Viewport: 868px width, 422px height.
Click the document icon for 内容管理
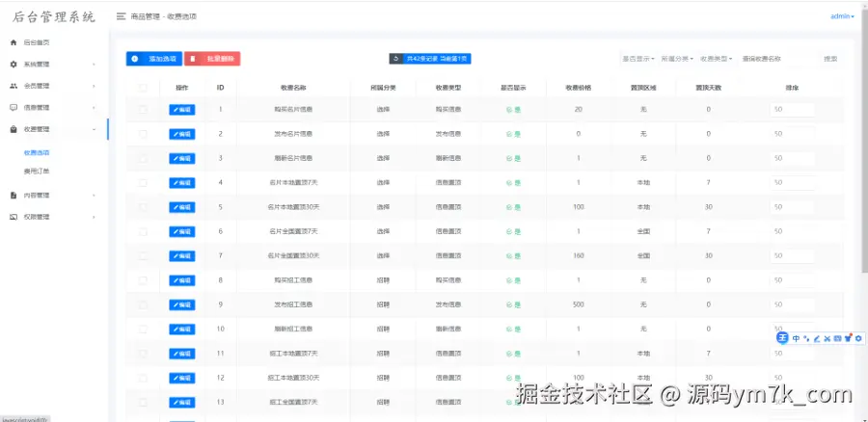(x=14, y=196)
